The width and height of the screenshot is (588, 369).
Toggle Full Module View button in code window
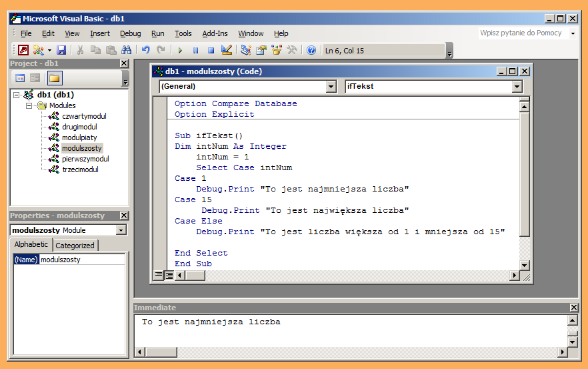(x=169, y=276)
